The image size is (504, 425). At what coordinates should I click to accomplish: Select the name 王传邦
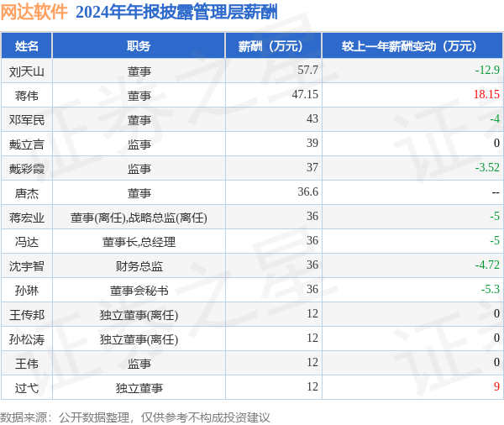point(26,315)
